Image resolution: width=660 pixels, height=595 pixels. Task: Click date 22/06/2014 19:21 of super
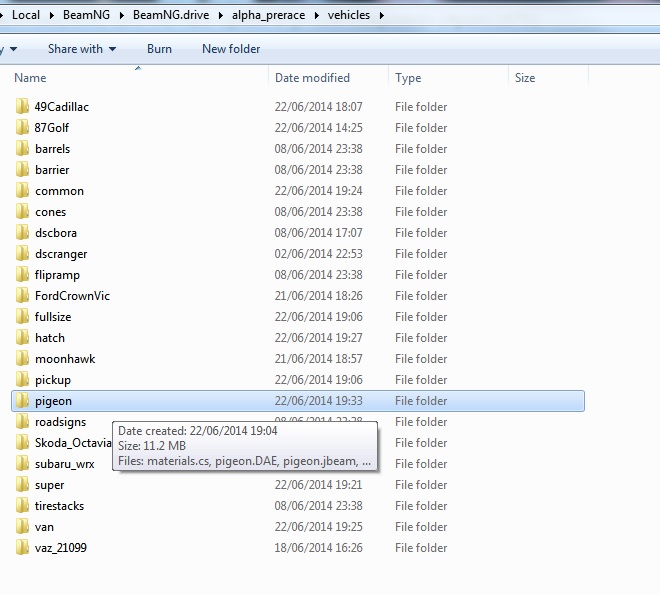tap(319, 485)
